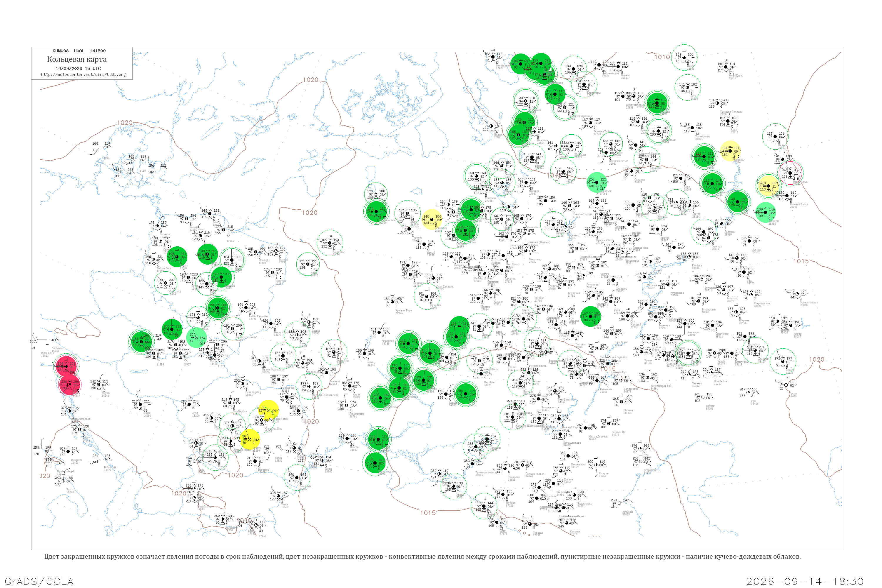This screenshot has height=588, width=882.
Task: Open the meteocenter.net UUWW.png URL
Action: pos(83,75)
